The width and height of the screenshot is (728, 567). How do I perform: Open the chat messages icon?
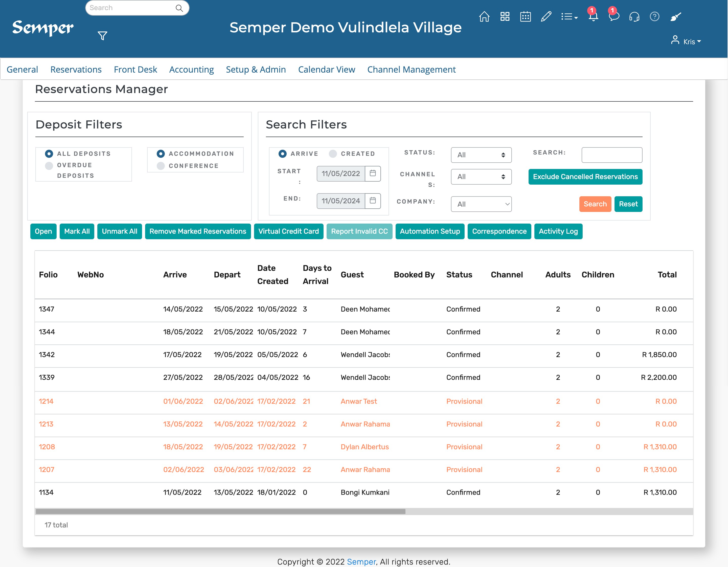click(x=614, y=17)
